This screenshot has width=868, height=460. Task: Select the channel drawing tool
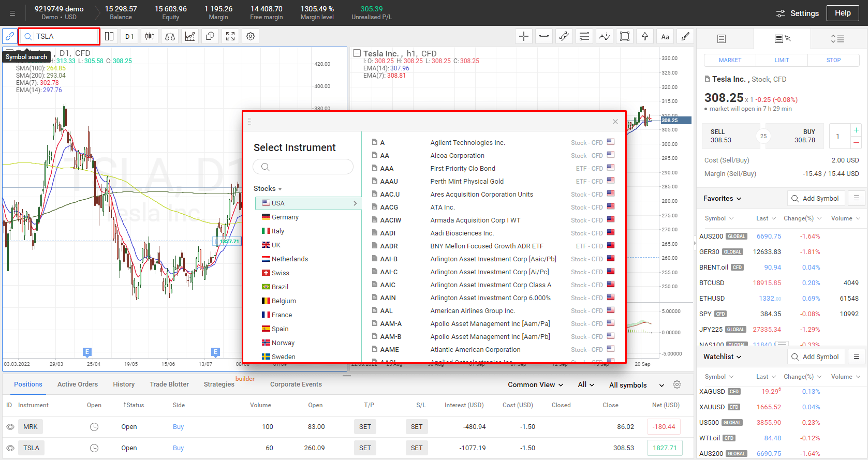click(x=564, y=36)
